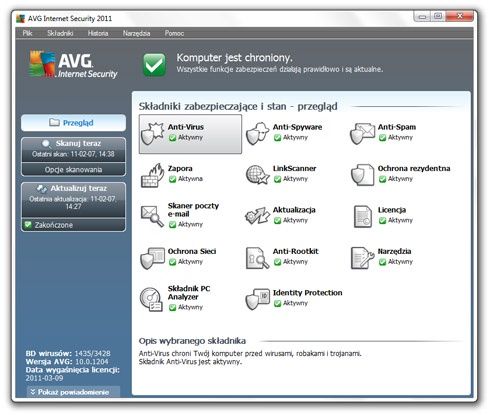The width and height of the screenshot is (490, 415).
Task: Start a scan with Skanuj teraz
Action: tap(73, 150)
